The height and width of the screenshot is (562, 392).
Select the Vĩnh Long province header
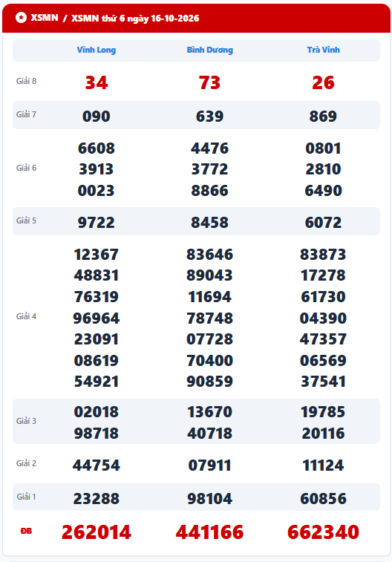click(97, 50)
